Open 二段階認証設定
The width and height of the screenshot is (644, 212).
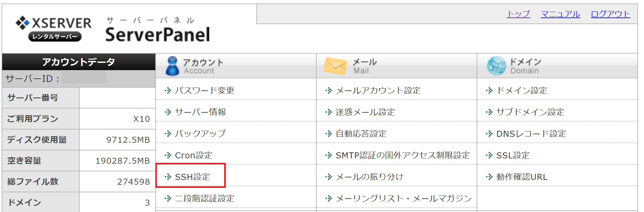click(x=205, y=198)
